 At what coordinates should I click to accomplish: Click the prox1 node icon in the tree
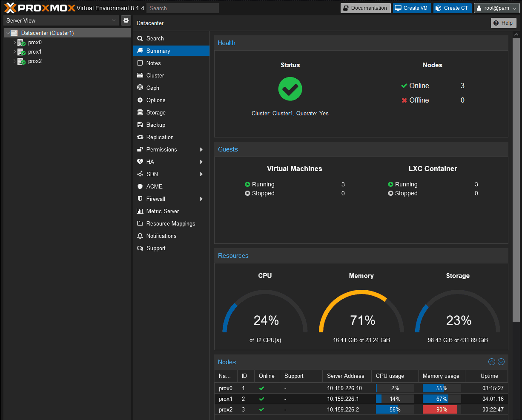(22, 52)
